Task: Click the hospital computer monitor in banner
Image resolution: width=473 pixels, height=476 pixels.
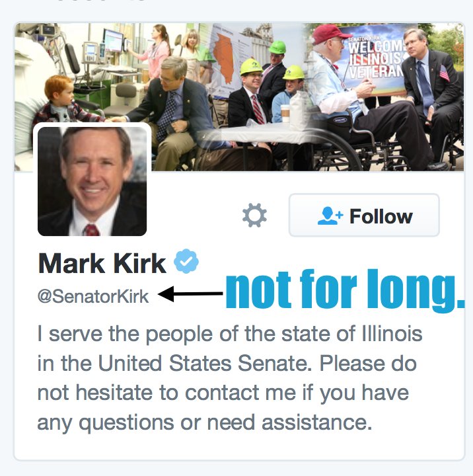Action: point(113,40)
